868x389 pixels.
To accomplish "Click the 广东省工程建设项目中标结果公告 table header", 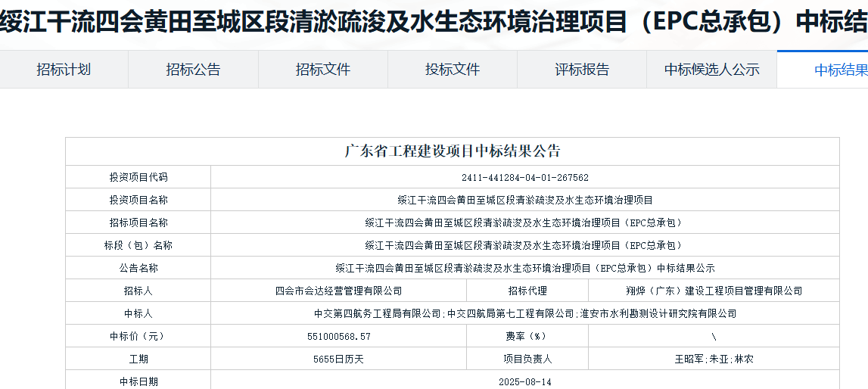I will [x=453, y=151].
